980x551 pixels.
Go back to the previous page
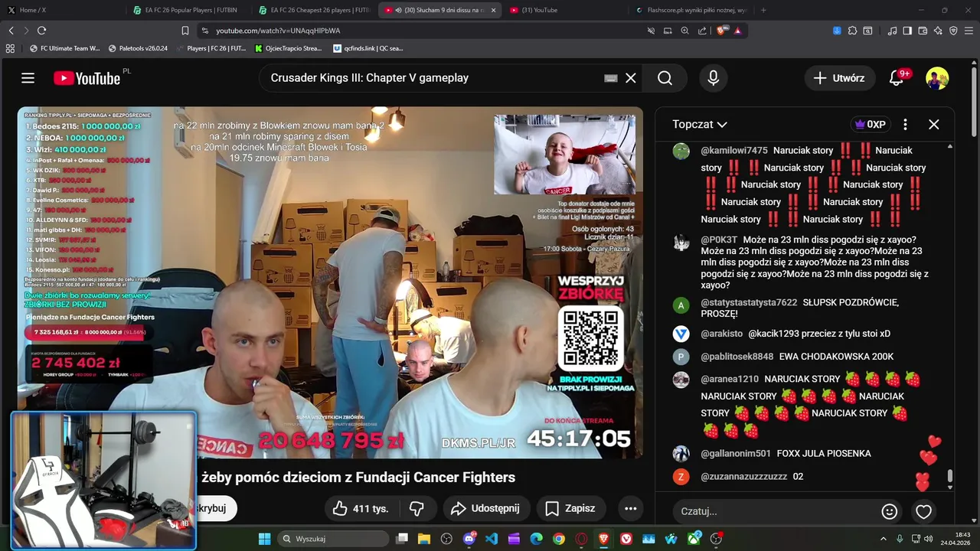11,31
